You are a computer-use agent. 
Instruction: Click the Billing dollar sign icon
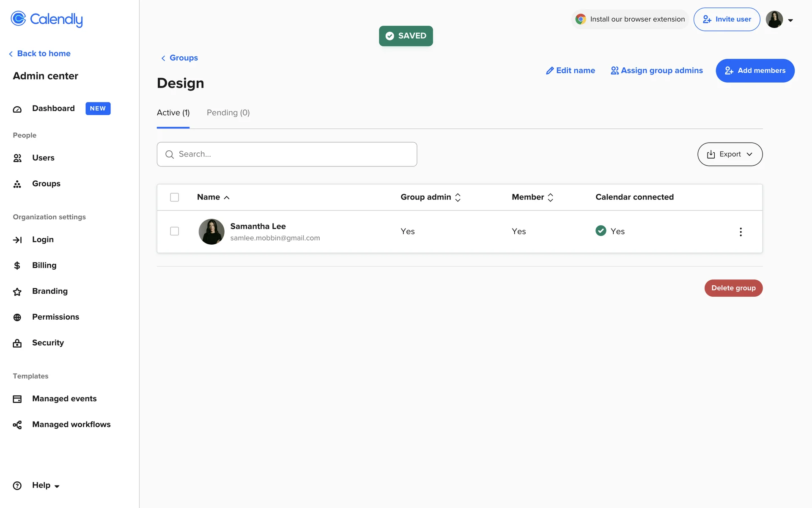(x=17, y=266)
